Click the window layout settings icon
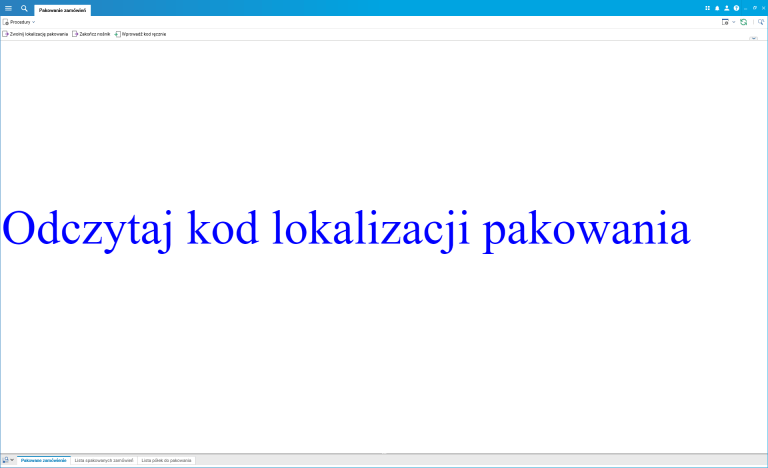768x468 pixels. pyautogui.click(x=725, y=22)
